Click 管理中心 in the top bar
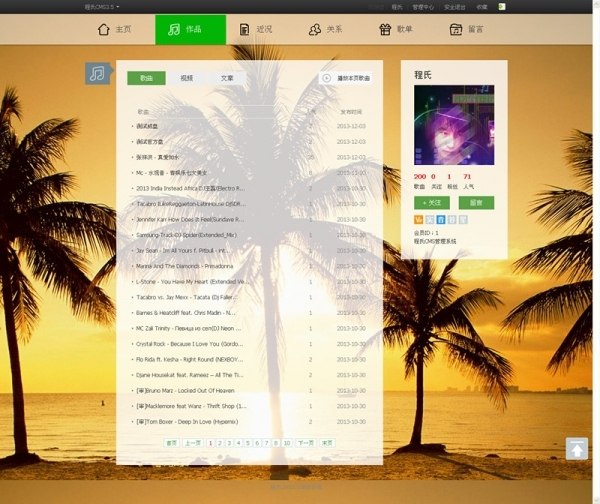 coord(423,6)
